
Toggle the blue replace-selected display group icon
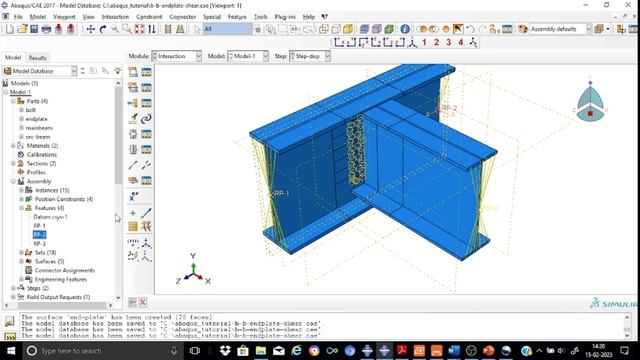click(364, 29)
